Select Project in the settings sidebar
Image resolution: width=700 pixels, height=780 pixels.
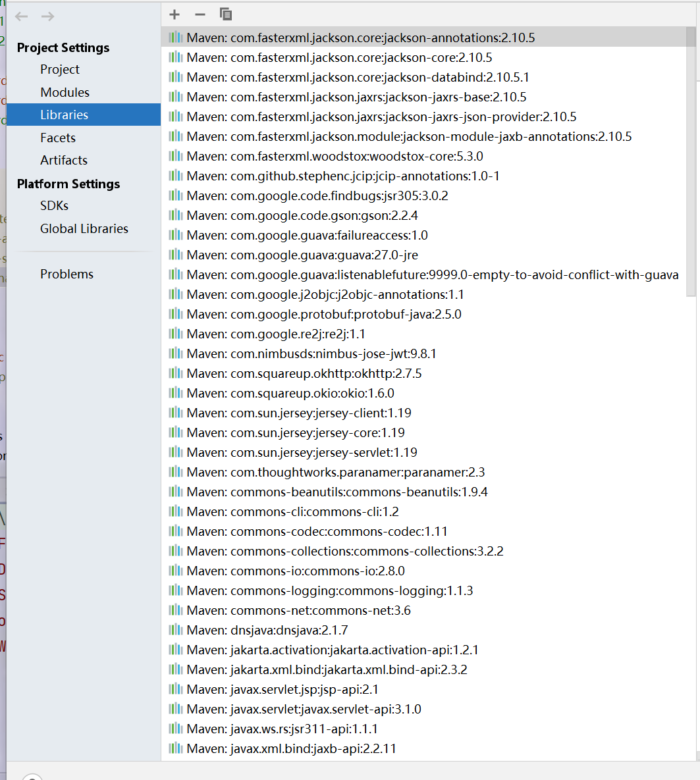click(x=60, y=69)
